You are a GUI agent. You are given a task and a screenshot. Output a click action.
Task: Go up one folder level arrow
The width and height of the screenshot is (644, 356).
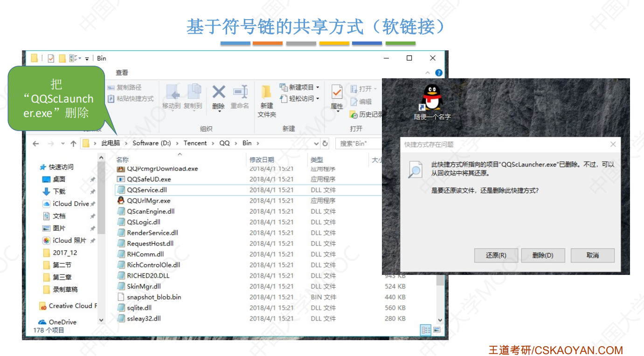tap(73, 144)
